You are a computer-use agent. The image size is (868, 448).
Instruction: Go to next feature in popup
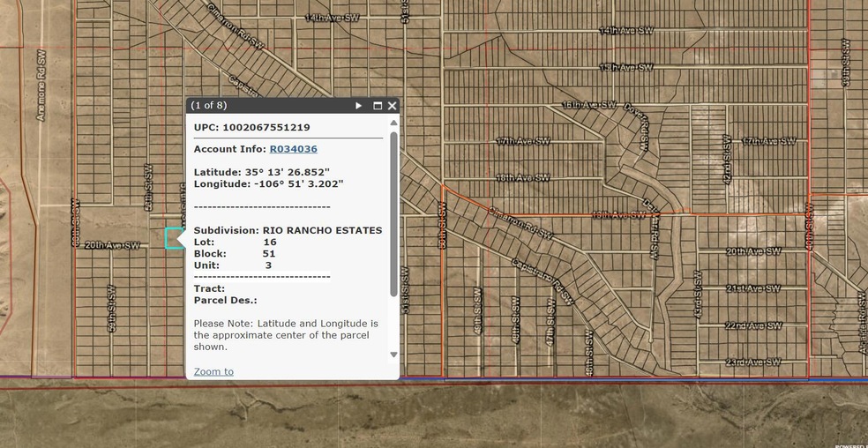pyautogui.click(x=358, y=106)
